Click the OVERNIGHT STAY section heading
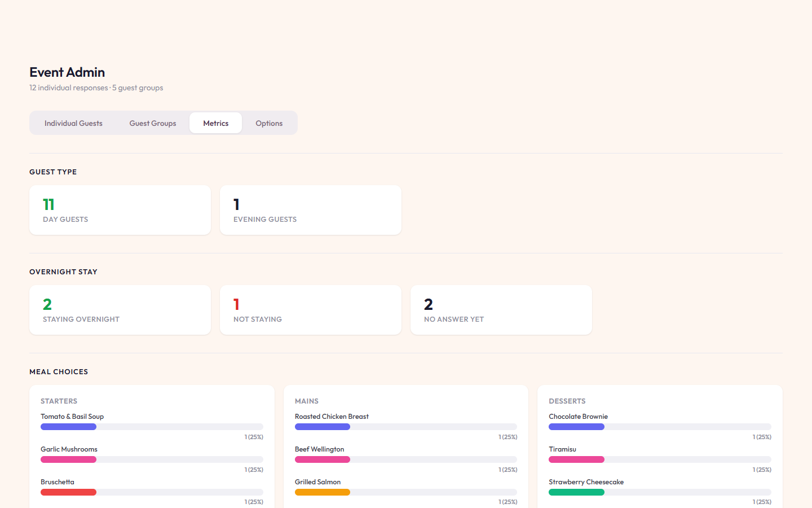Viewport: 812px width, 508px height. click(x=63, y=271)
